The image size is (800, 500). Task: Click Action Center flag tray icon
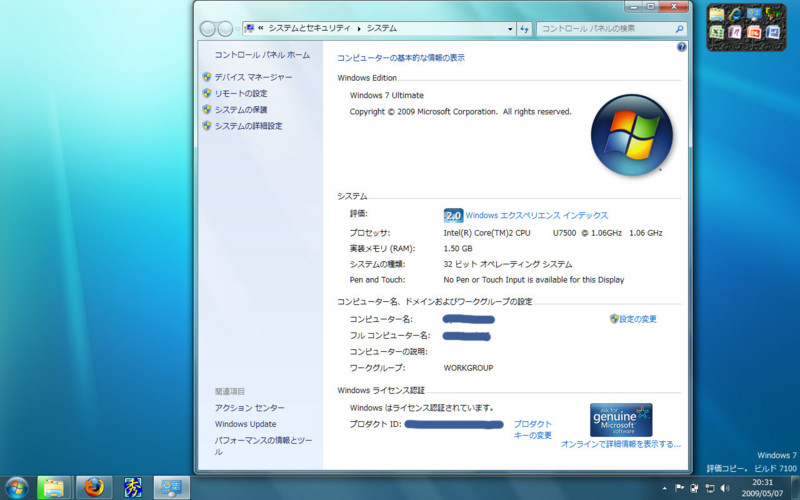click(x=680, y=488)
